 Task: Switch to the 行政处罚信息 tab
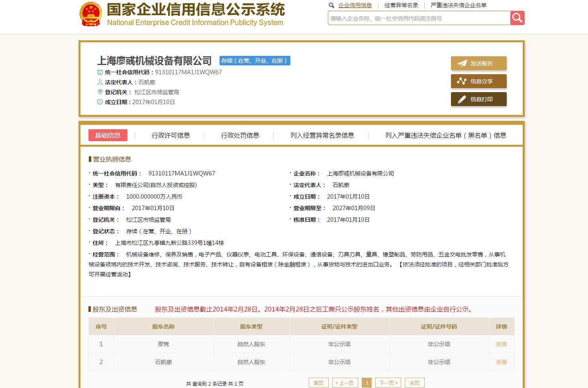point(240,135)
